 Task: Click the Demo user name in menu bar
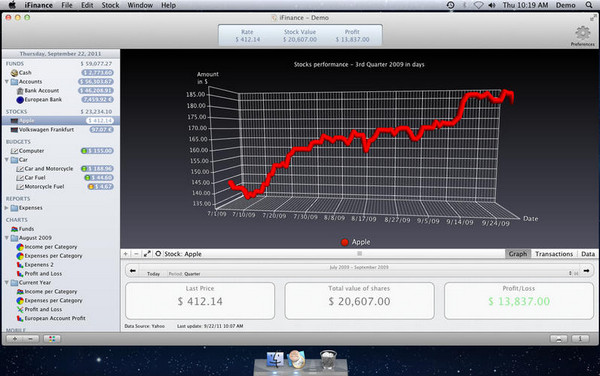pyautogui.click(x=566, y=5)
